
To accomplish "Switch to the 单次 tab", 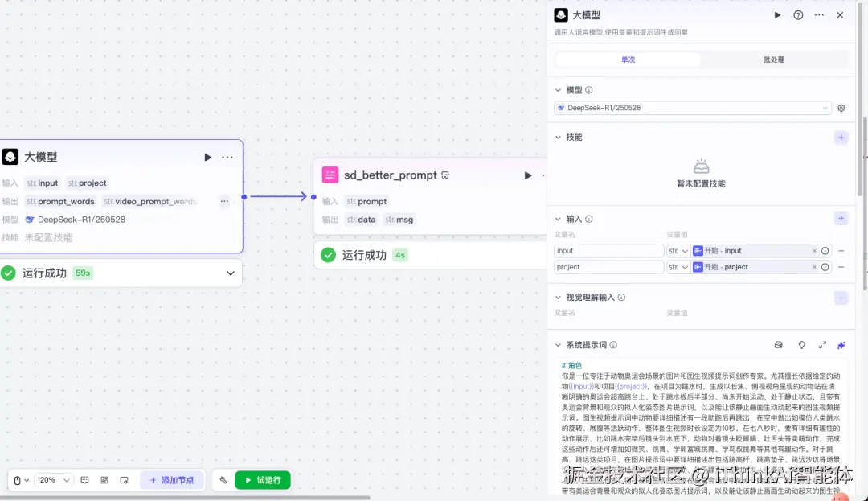I will [x=628, y=60].
